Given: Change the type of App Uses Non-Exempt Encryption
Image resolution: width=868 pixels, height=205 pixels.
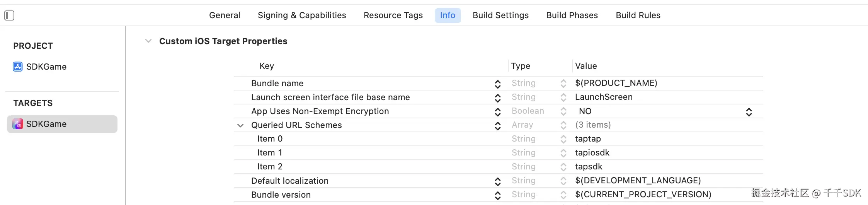Looking at the screenshot, I should click(x=563, y=112).
